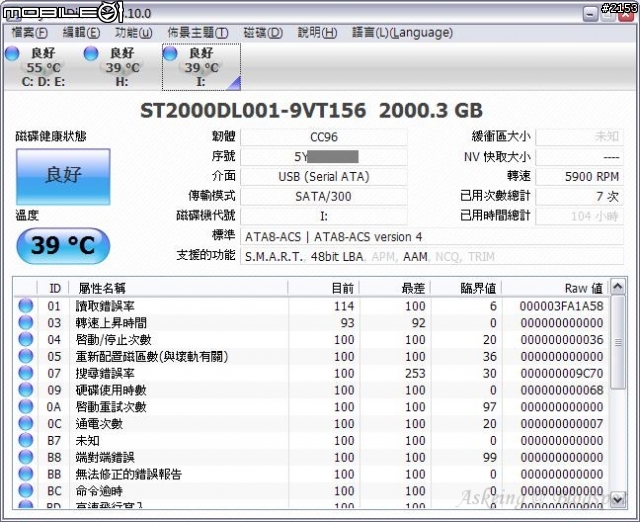Click the 目前 column header

[323, 288]
